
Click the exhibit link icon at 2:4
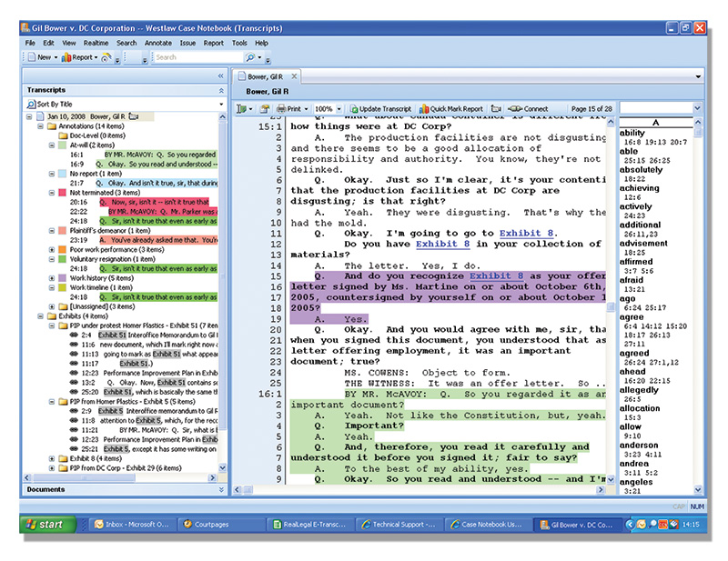pos(74,335)
